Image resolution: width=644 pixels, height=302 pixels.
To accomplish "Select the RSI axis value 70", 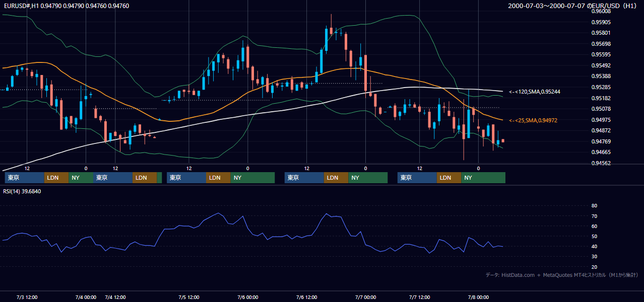I will coord(594,216).
